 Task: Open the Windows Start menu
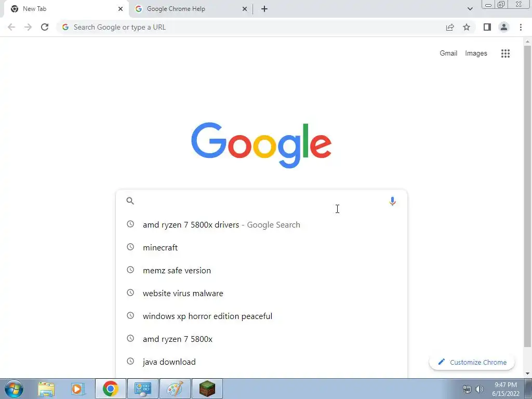click(14, 389)
